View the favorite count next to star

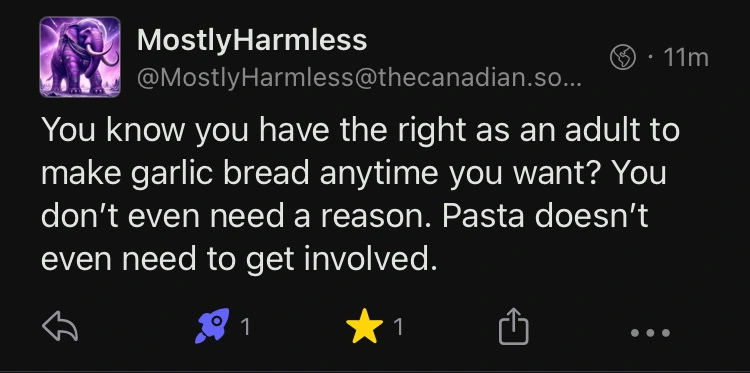click(x=397, y=328)
